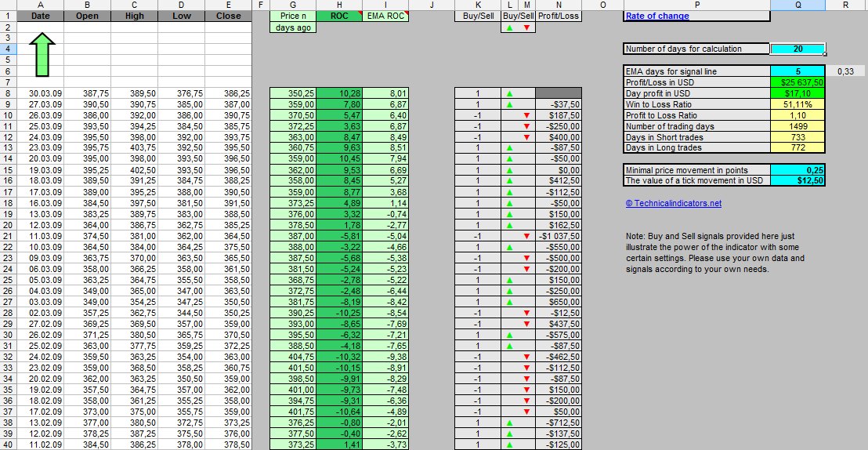Click the Price n header cell
This screenshot has width=868, height=450.
coord(293,16)
